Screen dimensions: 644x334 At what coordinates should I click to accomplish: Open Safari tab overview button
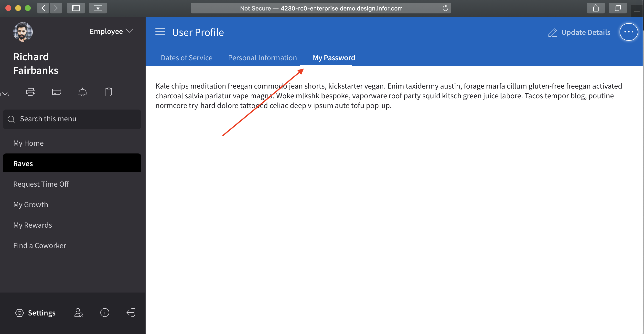(x=618, y=8)
